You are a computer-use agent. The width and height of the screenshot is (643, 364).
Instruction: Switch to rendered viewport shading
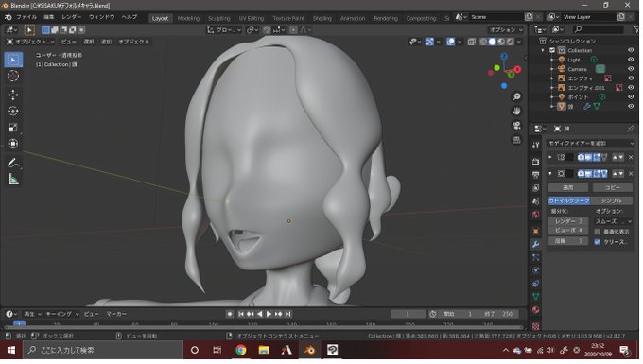510,42
